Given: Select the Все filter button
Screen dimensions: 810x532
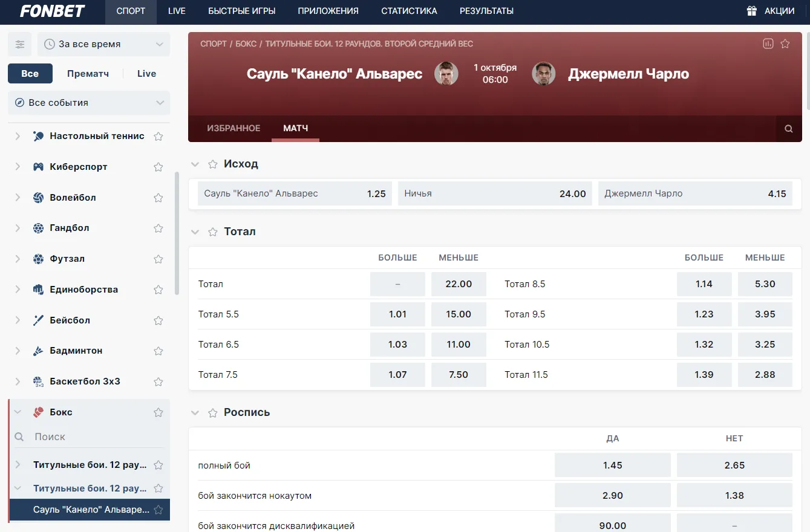Looking at the screenshot, I should click(30, 74).
